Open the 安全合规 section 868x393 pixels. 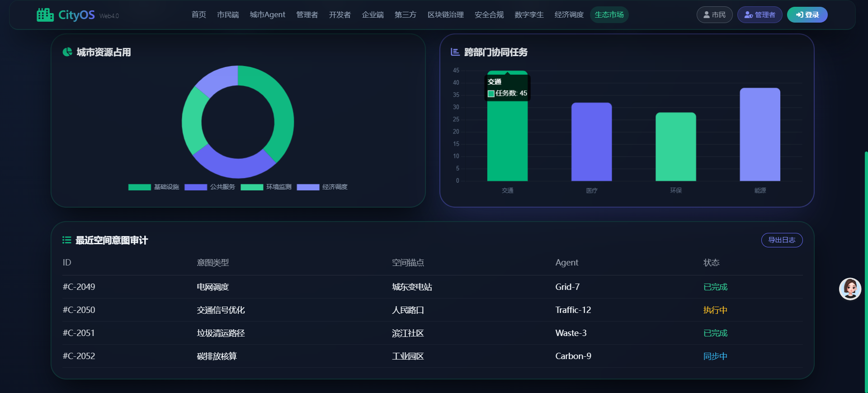489,15
